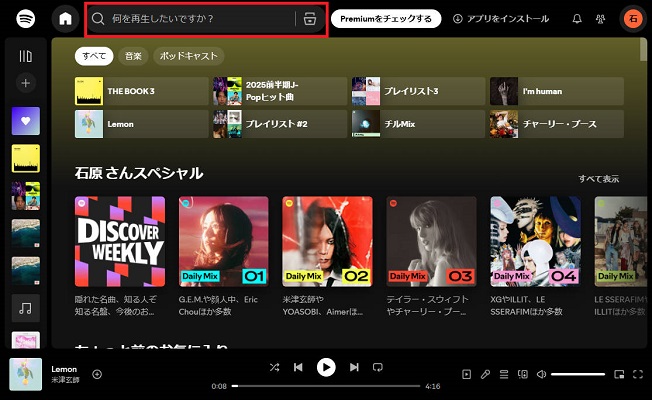Open Daily Mix 02 cover
Image resolution: width=652 pixels, height=400 pixels.
point(328,242)
